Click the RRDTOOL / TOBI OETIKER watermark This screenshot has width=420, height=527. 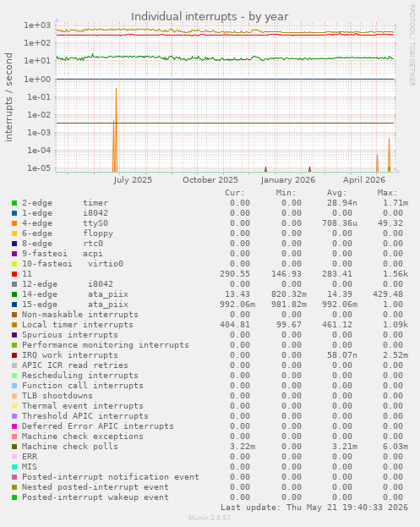coord(412,46)
